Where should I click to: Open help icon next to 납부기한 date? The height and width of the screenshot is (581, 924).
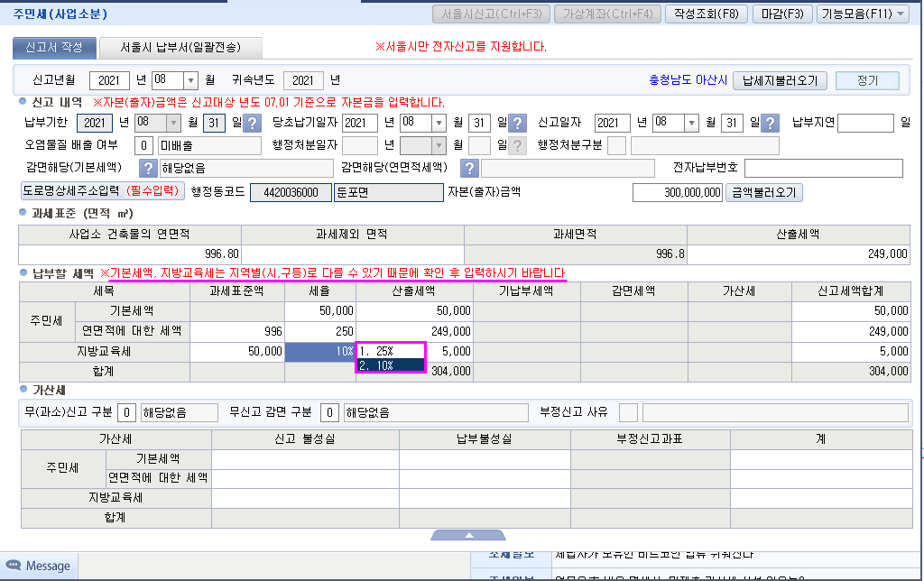pos(253,124)
